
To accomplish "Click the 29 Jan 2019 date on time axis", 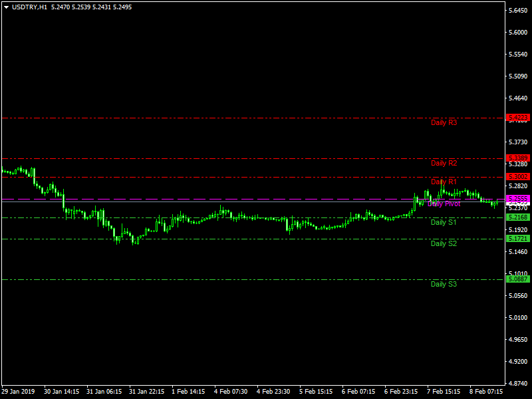I will click(19, 392).
